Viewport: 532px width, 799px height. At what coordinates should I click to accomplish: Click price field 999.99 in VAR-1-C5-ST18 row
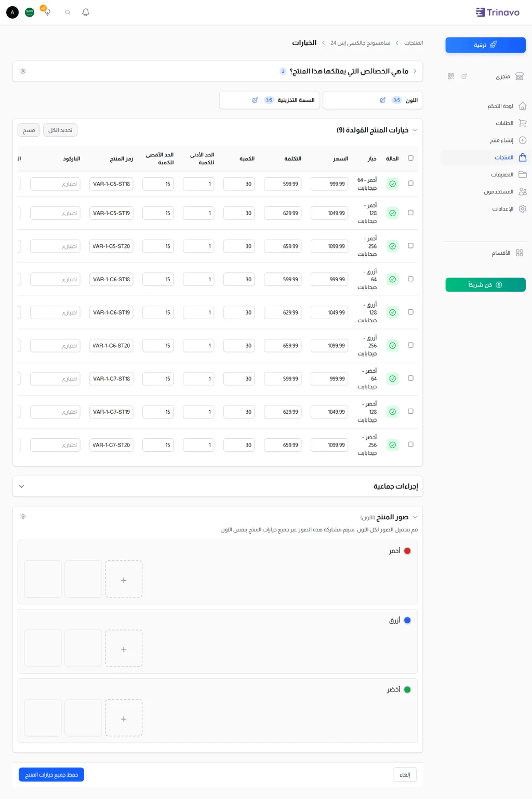click(x=329, y=184)
